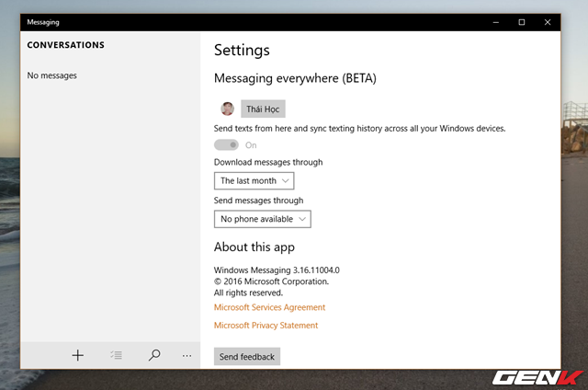Toggle the Messaging everywhere On switch
The height and width of the screenshot is (390, 588).
click(x=226, y=145)
